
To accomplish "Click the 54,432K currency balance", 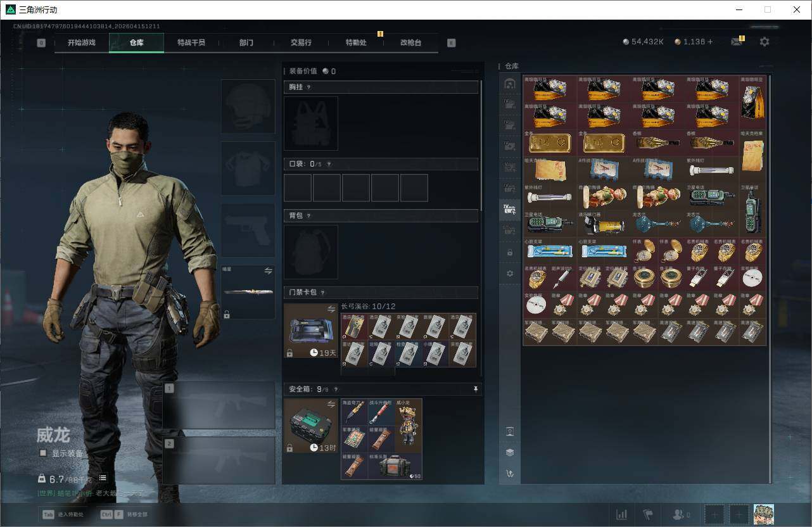I will pos(644,42).
